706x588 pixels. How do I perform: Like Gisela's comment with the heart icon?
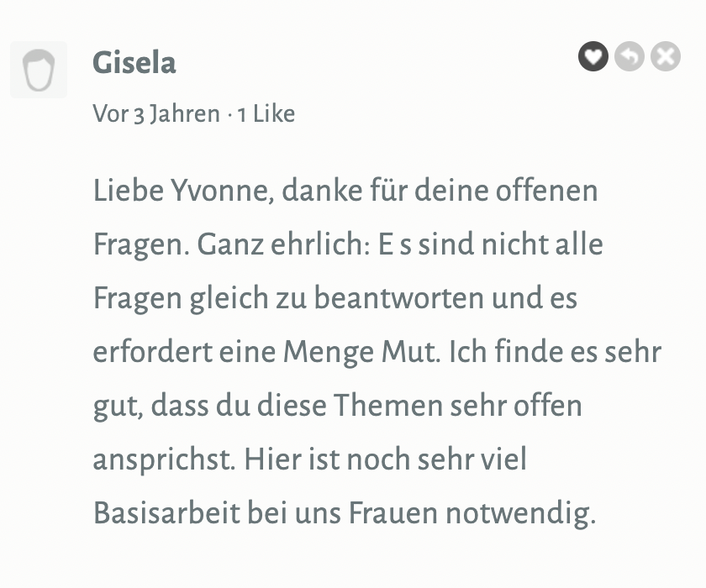[x=593, y=57]
